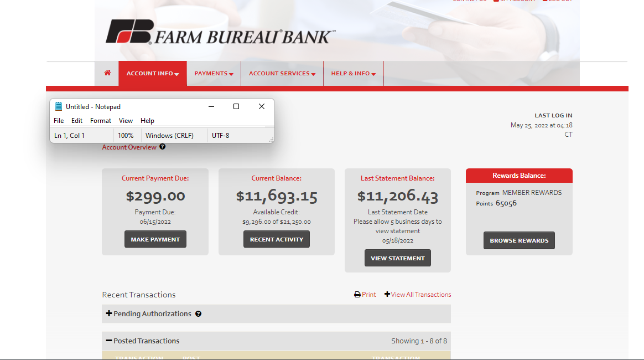The image size is (644, 360).
Task: Expand the Account Services menu
Action: pyautogui.click(x=282, y=74)
